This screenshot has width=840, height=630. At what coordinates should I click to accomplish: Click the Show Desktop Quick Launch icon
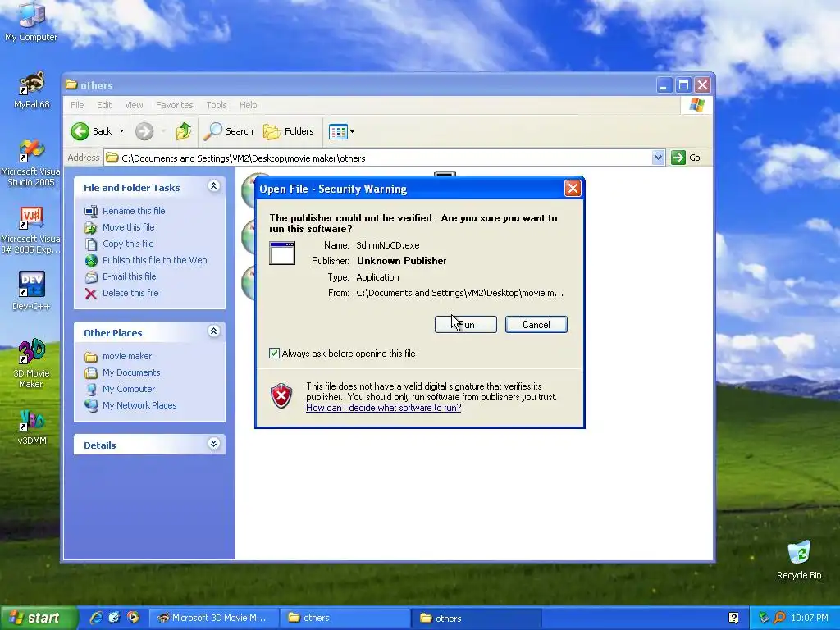click(x=115, y=618)
